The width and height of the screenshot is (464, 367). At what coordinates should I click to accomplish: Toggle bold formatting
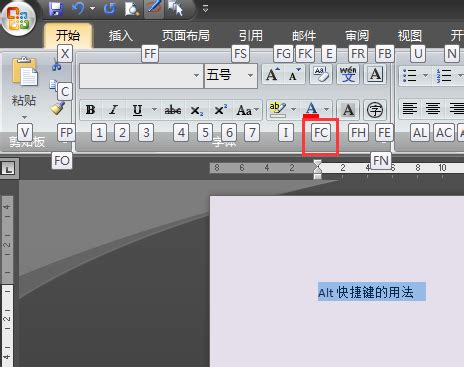coord(90,110)
